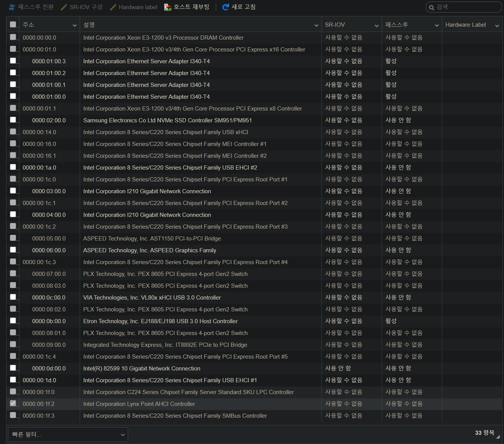
Task: Check the box for 0000:00:1a.0 USB EHCI #2
Action: (13, 167)
